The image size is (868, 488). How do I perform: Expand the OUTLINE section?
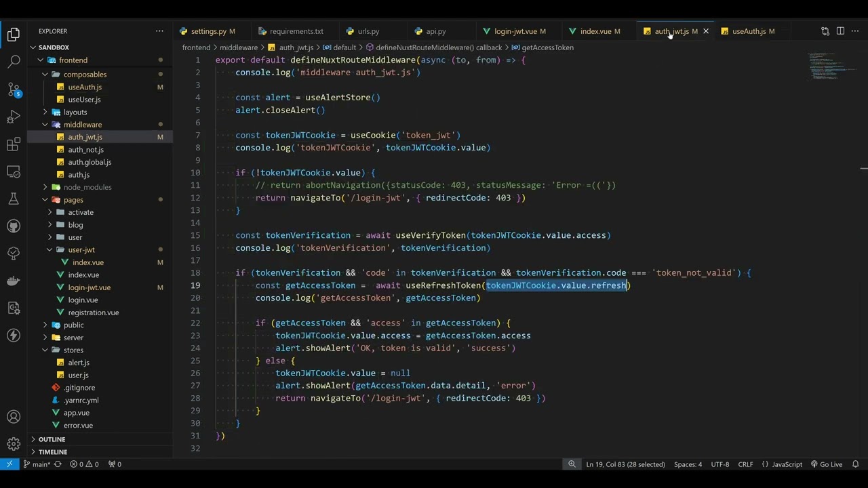[52, 439]
